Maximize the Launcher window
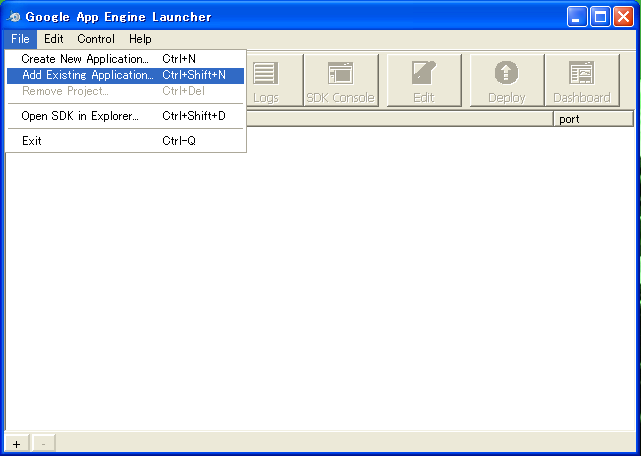 point(600,17)
